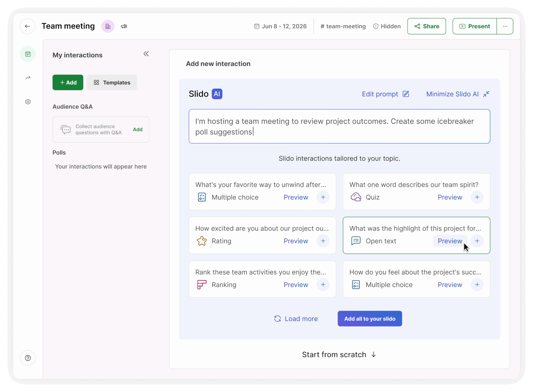Preview the project's success multiple choice poll
The width and height of the screenshot is (533, 392).
[x=450, y=285]
